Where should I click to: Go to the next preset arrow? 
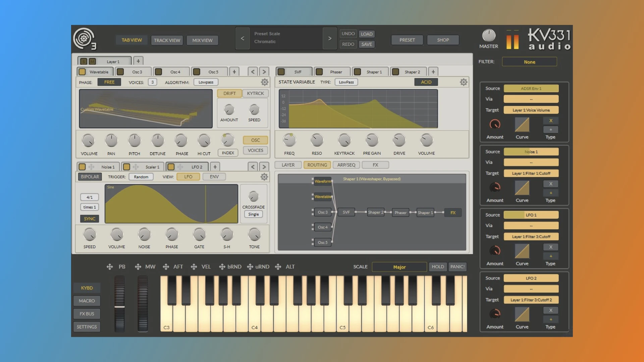point(330,39)
